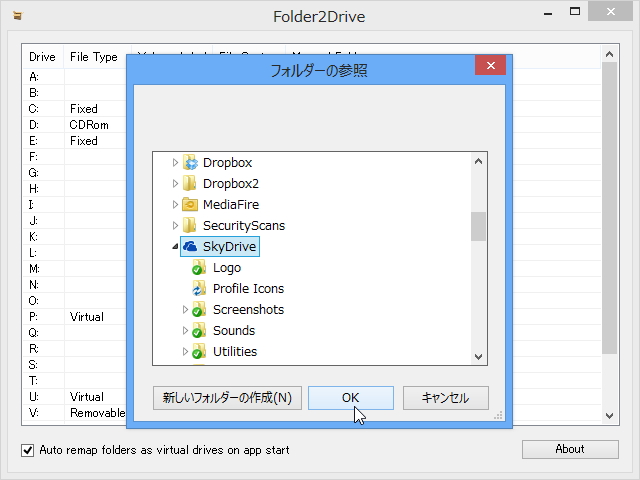The width and height of the screenshot is (640, 480).
Task: Click the Removable type cell
Action: pyautogui.click(x=98, y=413)
